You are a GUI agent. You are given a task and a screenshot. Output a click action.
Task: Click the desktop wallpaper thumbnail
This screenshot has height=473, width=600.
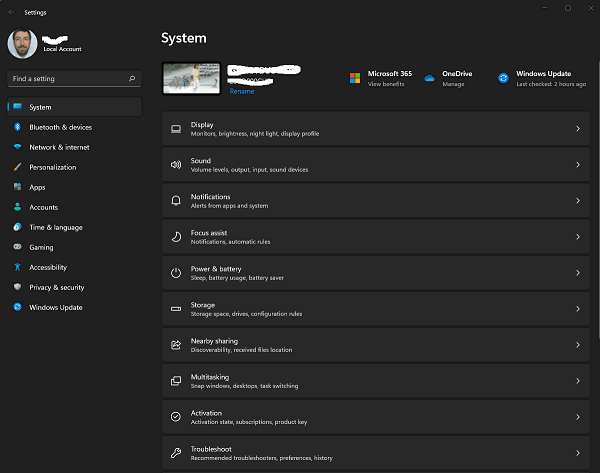click(x=192, y=78)
